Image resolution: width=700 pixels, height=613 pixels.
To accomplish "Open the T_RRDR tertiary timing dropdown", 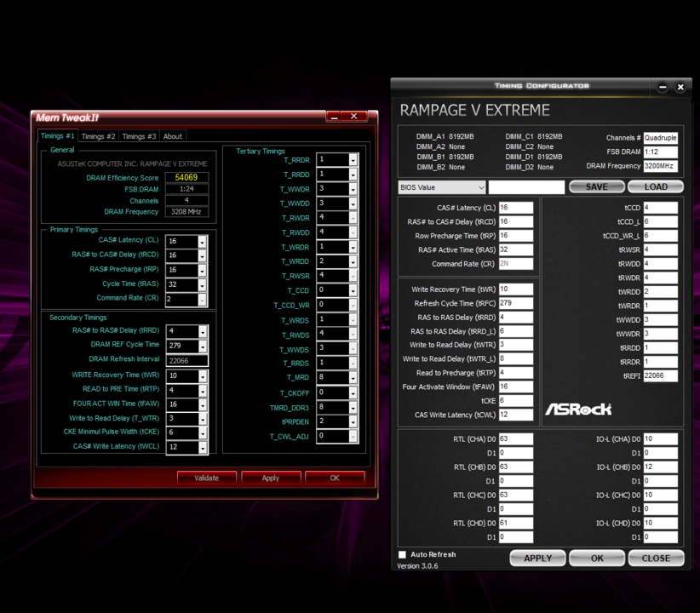I will 353,160.
